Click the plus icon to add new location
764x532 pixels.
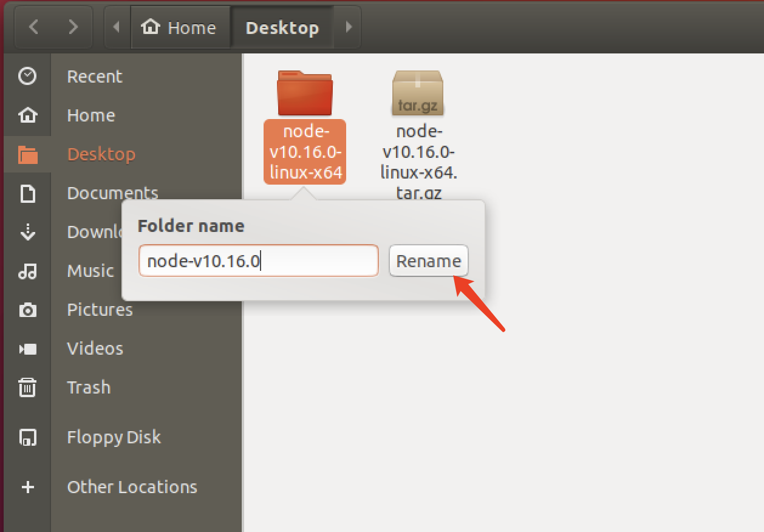(27, 486)
